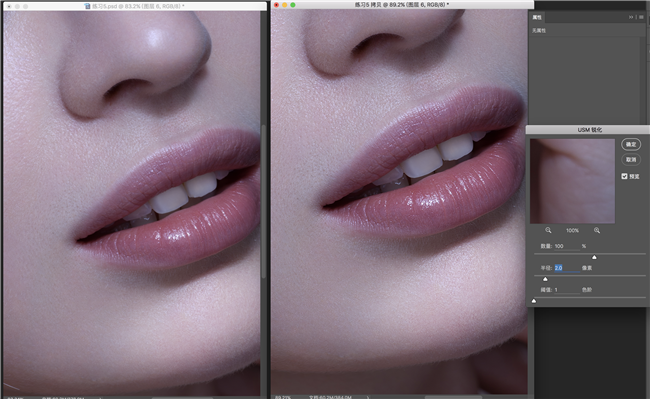Click the 阈值 threshold input field

tap(567, 290)
